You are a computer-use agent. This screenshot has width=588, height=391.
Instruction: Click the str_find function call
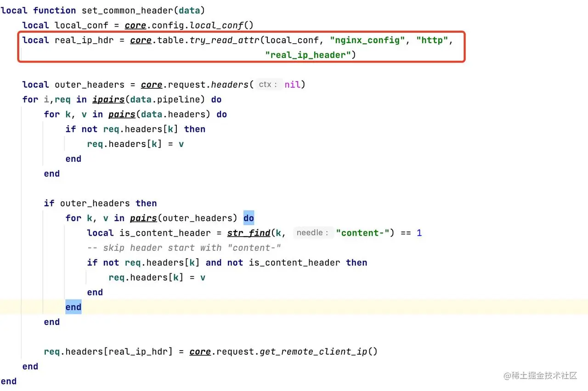249,233
